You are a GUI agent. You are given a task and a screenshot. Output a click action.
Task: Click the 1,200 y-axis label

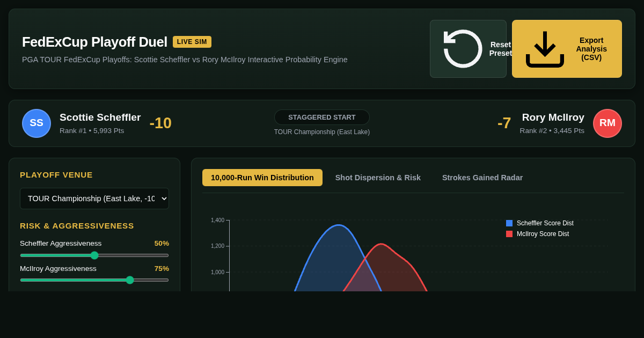coord(217,246)
